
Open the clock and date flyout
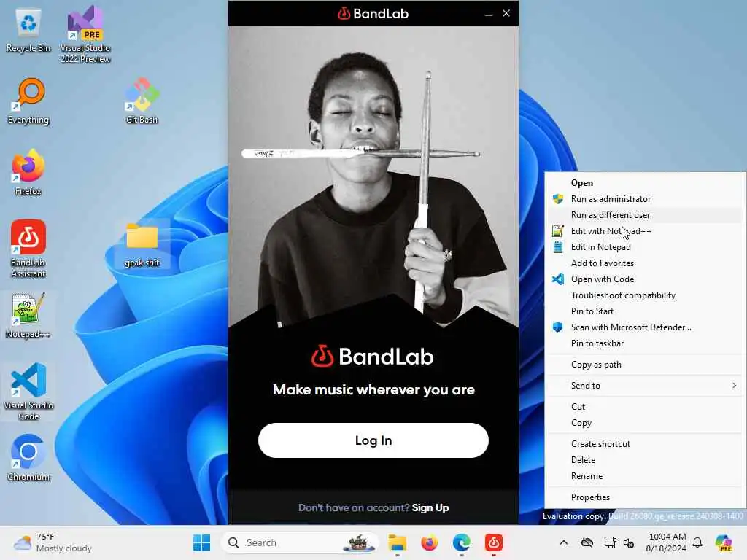(x=665, y=542)
